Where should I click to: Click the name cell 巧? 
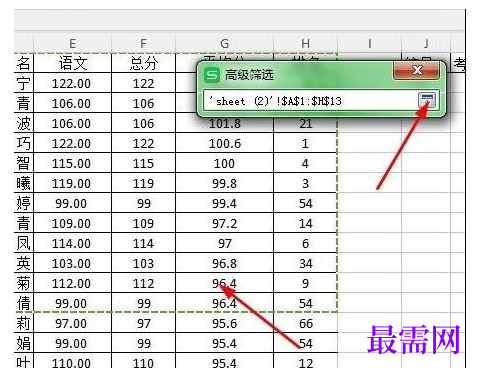[24, 143]
